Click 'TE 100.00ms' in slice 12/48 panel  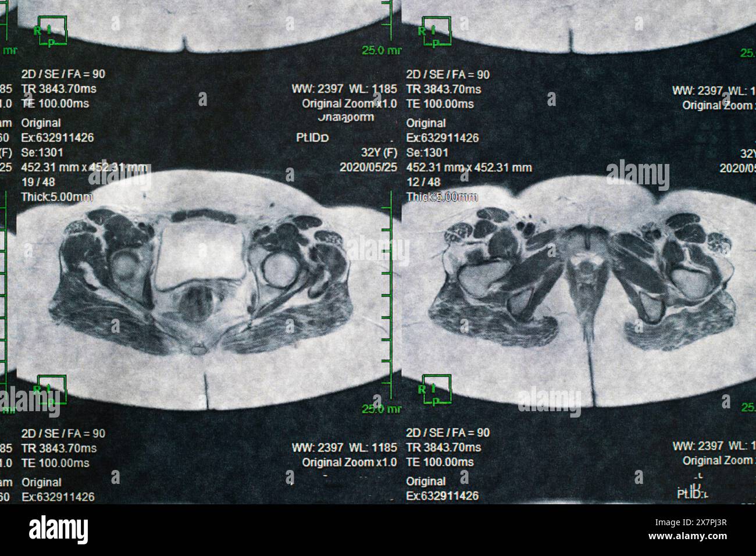[x=440, y=104]
